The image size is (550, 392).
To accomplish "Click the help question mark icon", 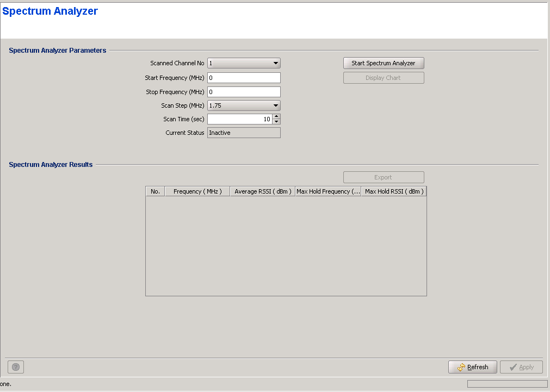I will pos(16,367).
